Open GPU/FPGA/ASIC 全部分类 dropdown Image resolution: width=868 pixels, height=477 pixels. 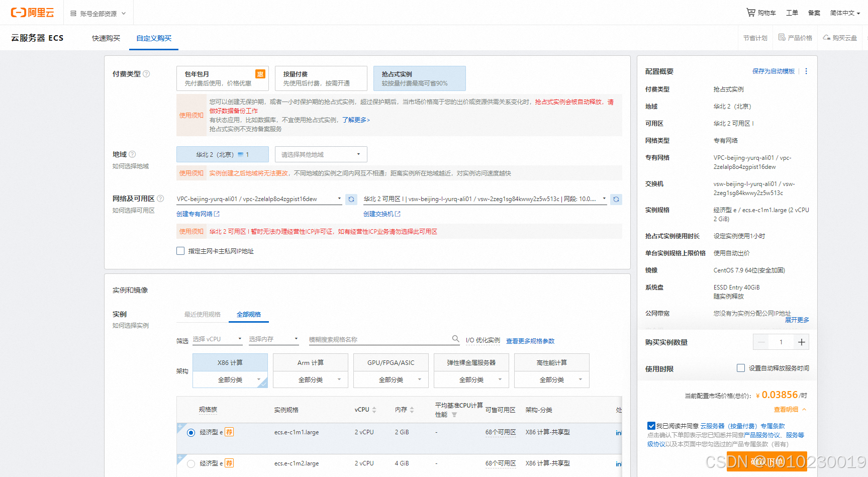[x=391, y=379]
